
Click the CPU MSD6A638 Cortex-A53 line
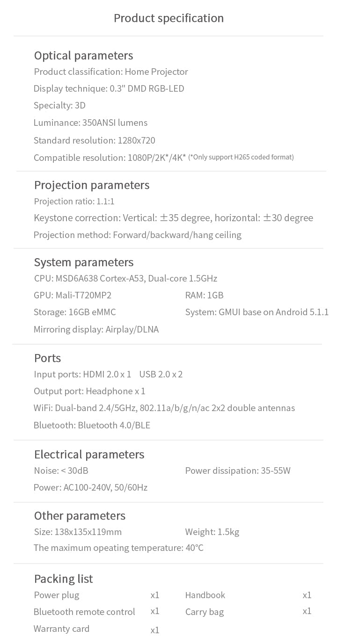pos(125,278)
